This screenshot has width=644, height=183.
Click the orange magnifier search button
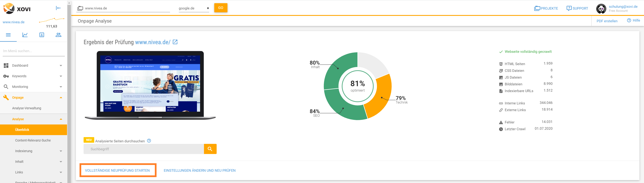(x=210, y=149)
